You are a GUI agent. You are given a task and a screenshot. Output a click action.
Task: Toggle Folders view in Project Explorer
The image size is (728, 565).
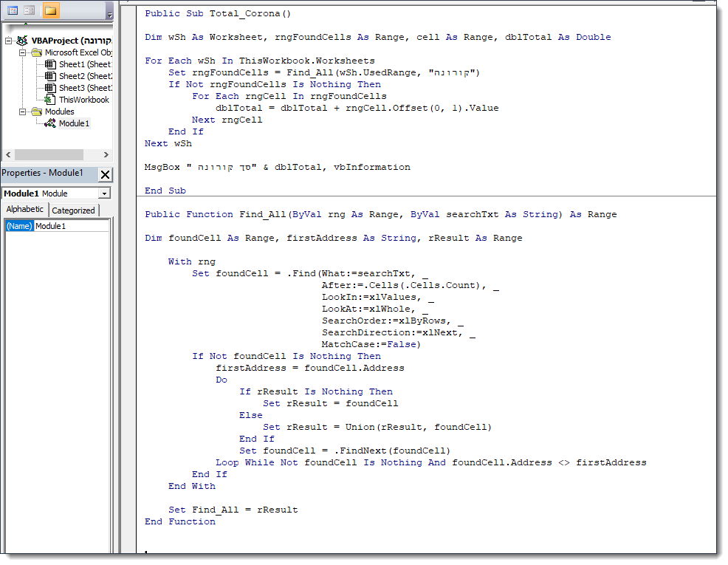51,10
